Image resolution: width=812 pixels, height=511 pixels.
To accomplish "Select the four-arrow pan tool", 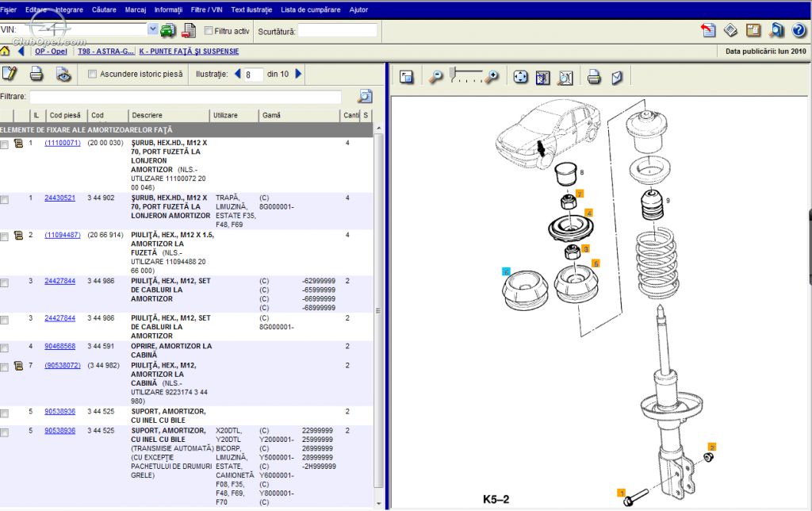I will (520, 77).
